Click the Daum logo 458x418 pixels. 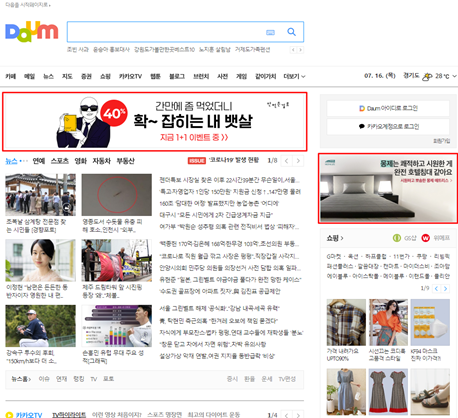pyautogui.click(x=32, y=32)
